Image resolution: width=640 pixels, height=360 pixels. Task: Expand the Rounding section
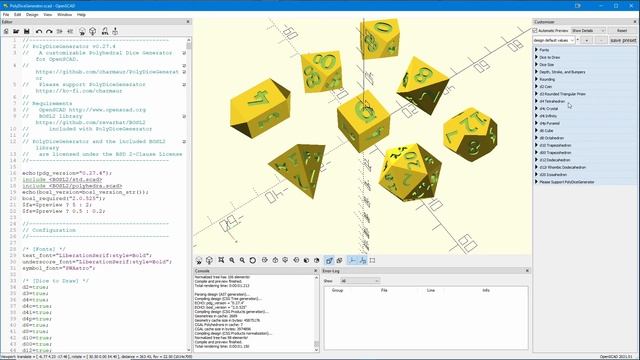pyautogui.click(x=584, y=79)
